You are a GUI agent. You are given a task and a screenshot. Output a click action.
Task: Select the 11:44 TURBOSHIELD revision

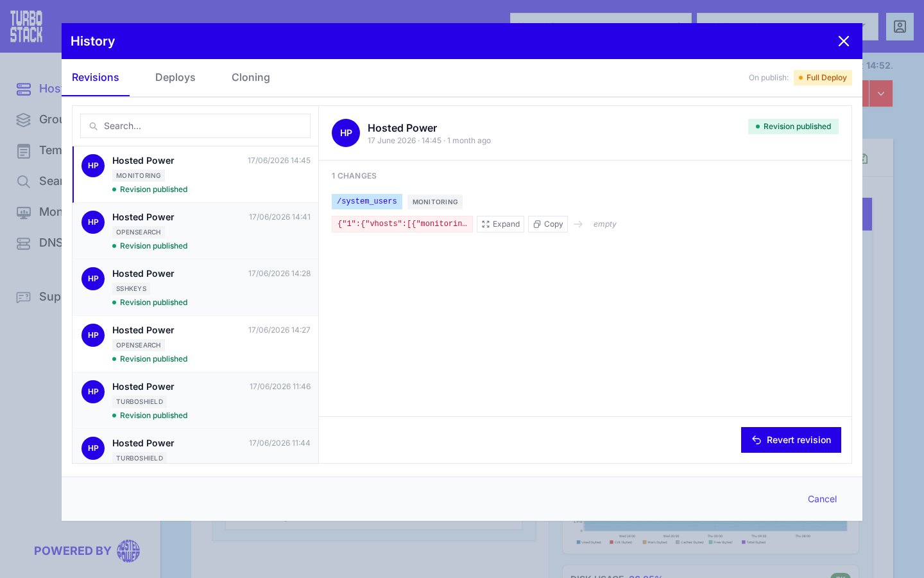pos(196,446)
